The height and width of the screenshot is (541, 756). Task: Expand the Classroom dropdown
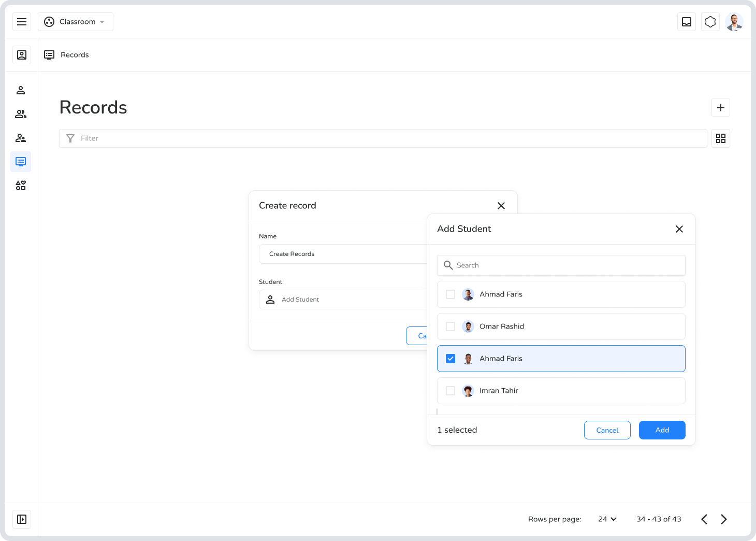coord(76,22)
